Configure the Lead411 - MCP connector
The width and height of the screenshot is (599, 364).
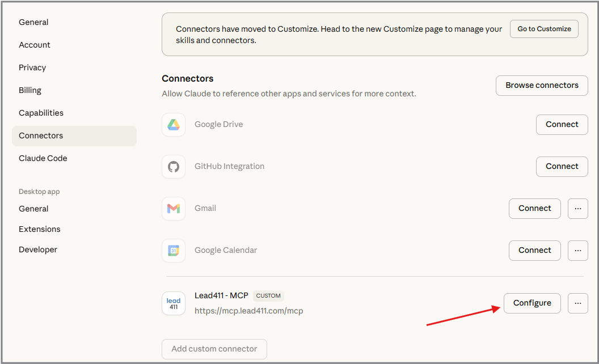532,303
